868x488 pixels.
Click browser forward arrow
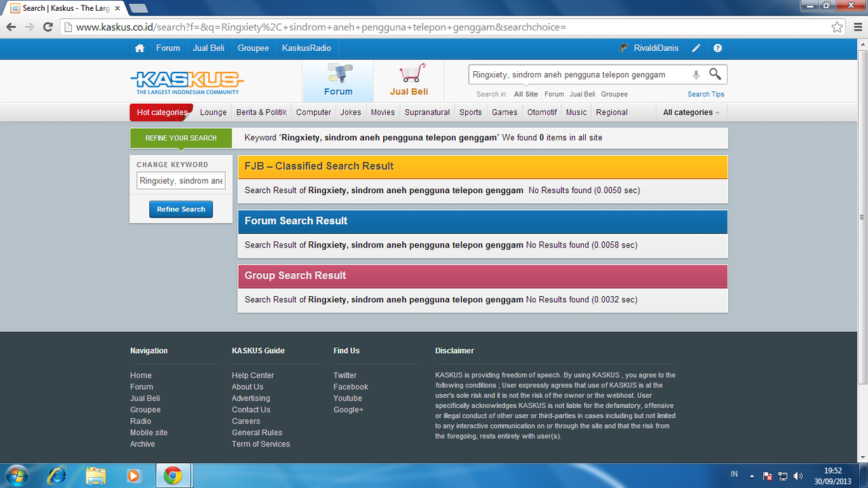[29, 27]
